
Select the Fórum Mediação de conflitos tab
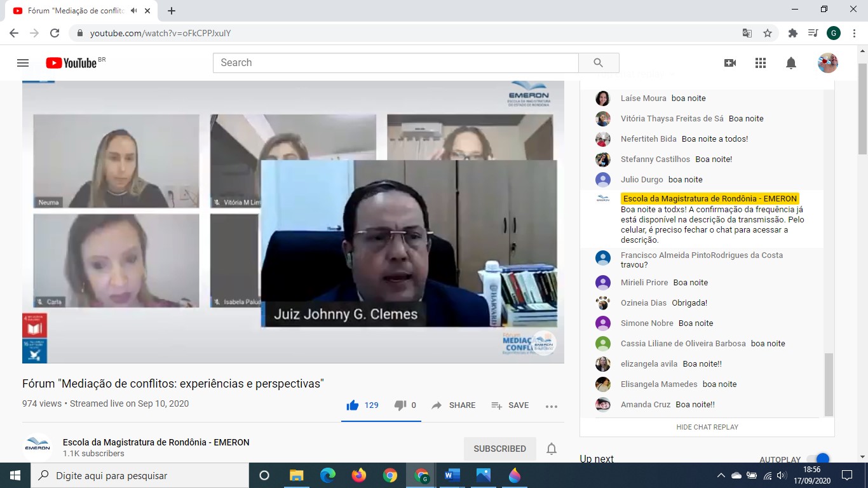[70, 11]
